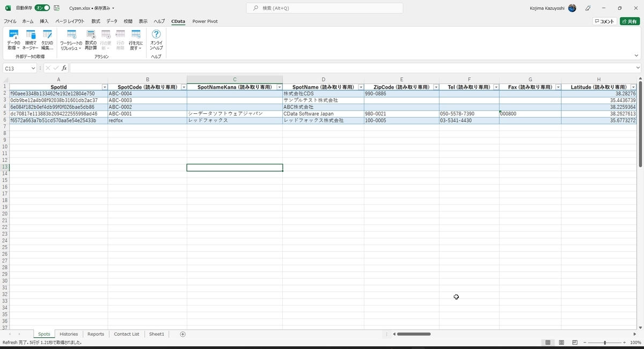The image size is (644, 349).
Task: Expand the formula bar
Action: 638,68
